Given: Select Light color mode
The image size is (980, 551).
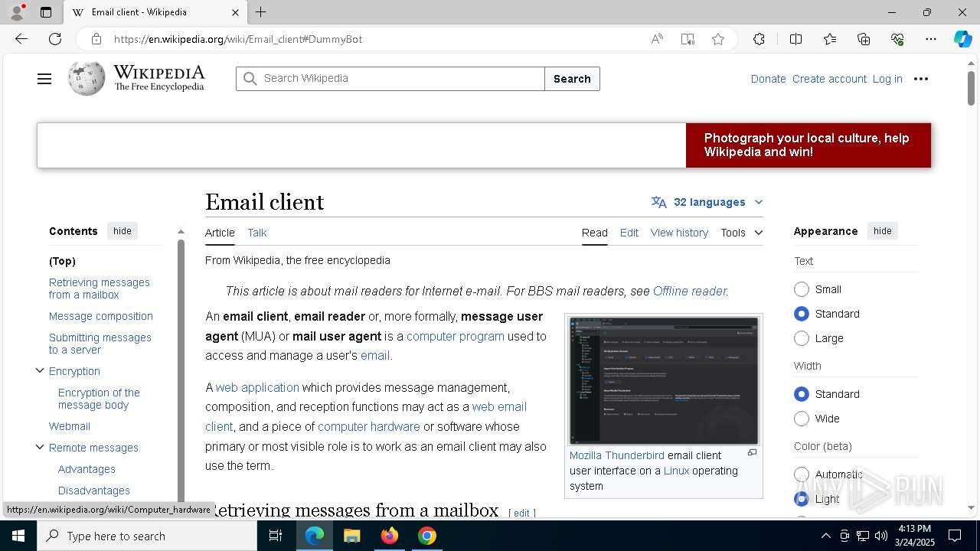Looking at the screenshot, I should (802, 499).
